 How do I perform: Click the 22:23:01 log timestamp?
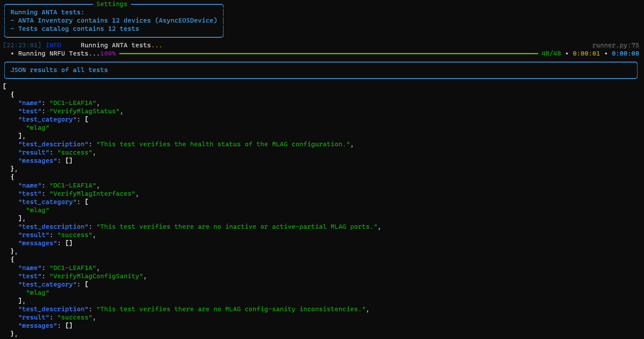tap(22, 45)
